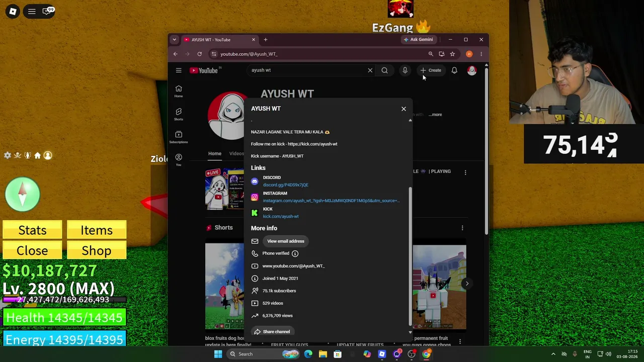View site information icon in address bar
Screen dimensions: 644x362
(x=214, y=54)
